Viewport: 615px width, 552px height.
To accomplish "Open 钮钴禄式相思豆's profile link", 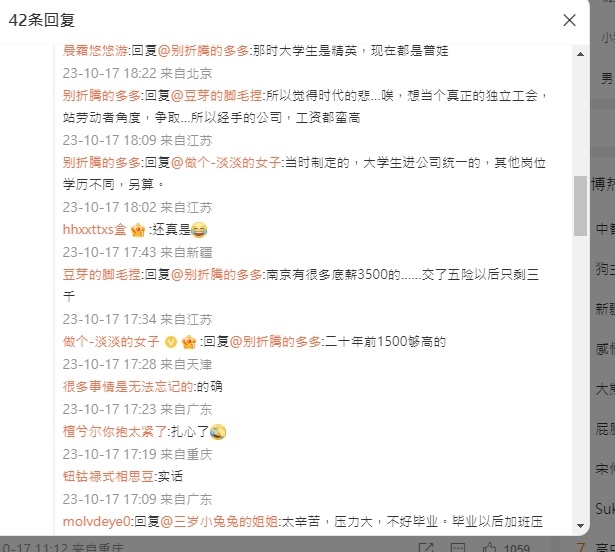I will point(108,476).
